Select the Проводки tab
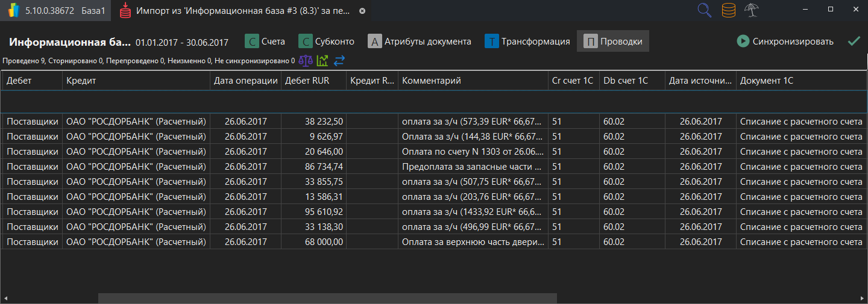Viewport: 868px width, 304px height. 612,42
